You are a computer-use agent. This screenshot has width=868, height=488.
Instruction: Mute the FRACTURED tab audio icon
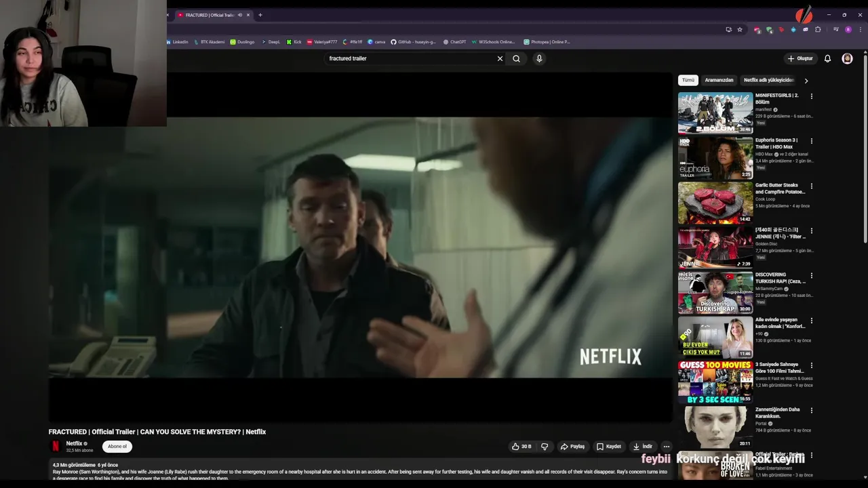click(x=239, y=15)
